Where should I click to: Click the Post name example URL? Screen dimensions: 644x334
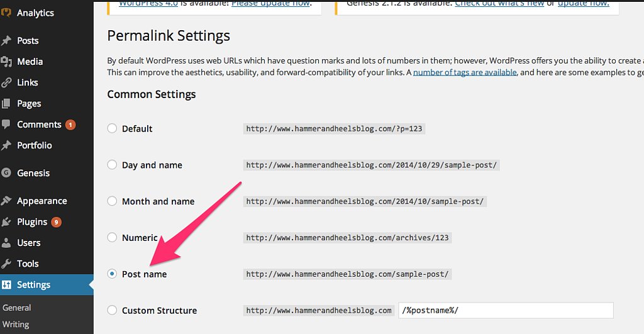click(x=347, y=274)
